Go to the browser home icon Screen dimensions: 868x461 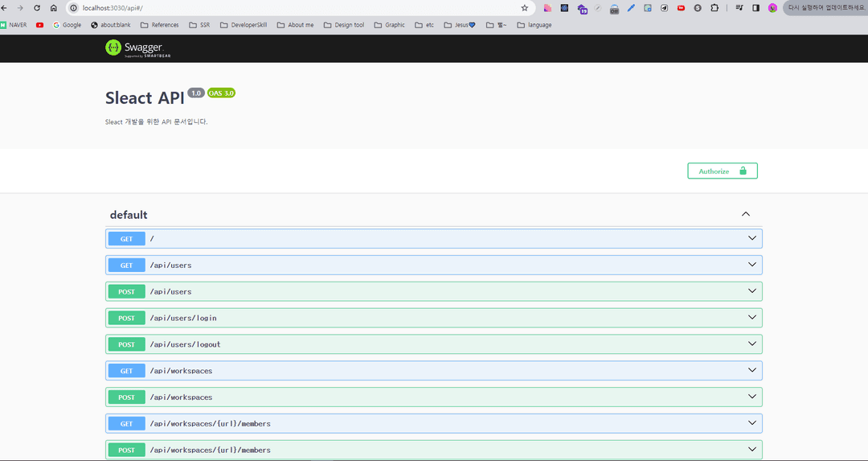coord(54,8)
